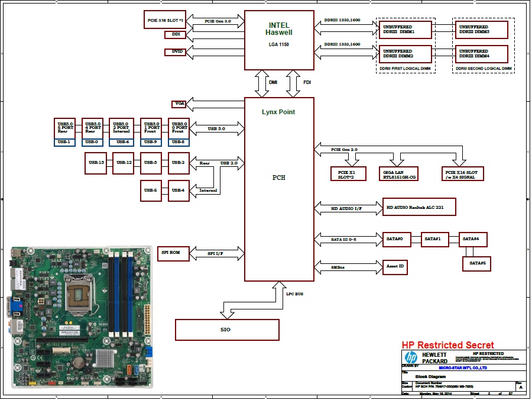
Task: Click the USB-4 internal port box
Action: pyautogui.click(x=179, y=191)
